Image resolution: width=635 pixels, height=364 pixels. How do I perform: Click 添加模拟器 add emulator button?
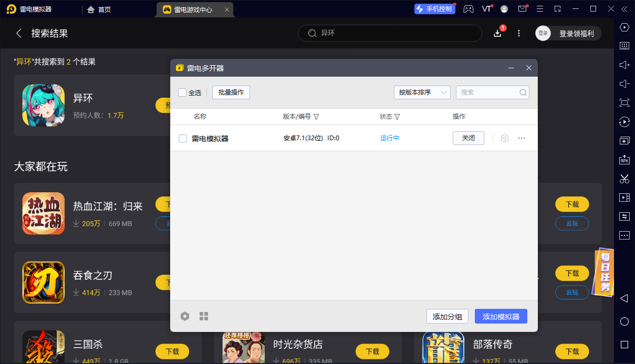coord(501,316)
